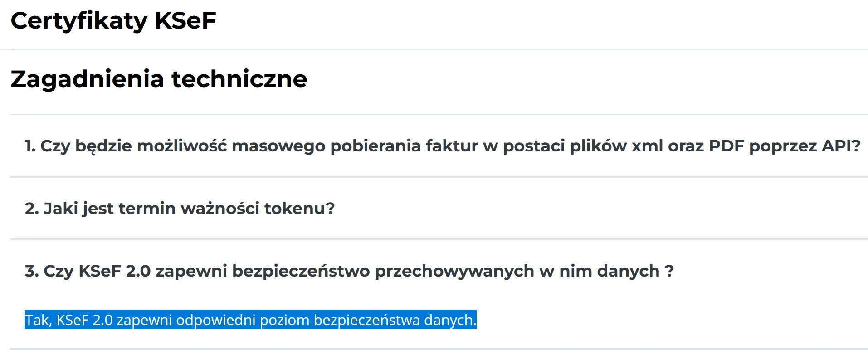Click the number "1." before the first question
The width and height of the screenshot is (868, 360).
tap(30, 146)
